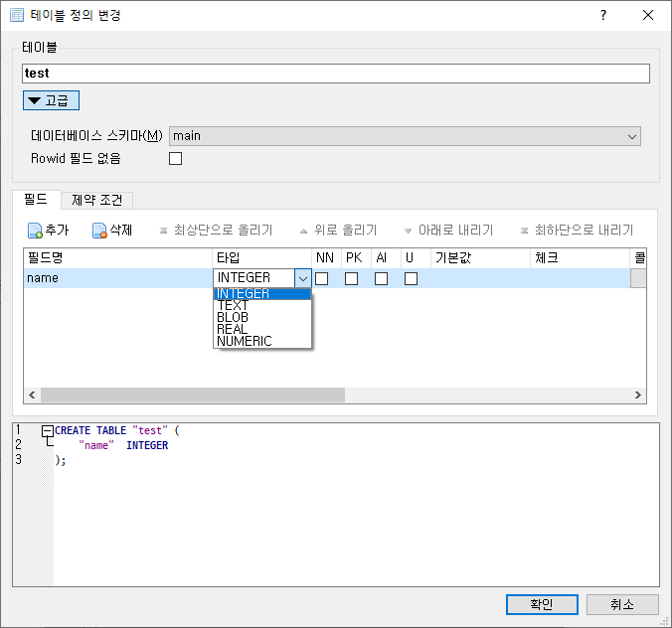The height and width of the screenshot is (628, 672).
Task: Enable PK checkbox for name field
Action: pyautogui.click(x=352, y=279)
